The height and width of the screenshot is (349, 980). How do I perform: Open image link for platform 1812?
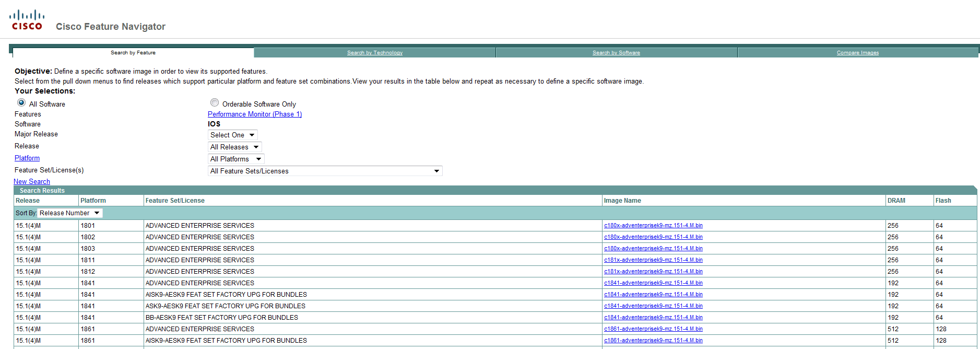click(x=653, y=272)
